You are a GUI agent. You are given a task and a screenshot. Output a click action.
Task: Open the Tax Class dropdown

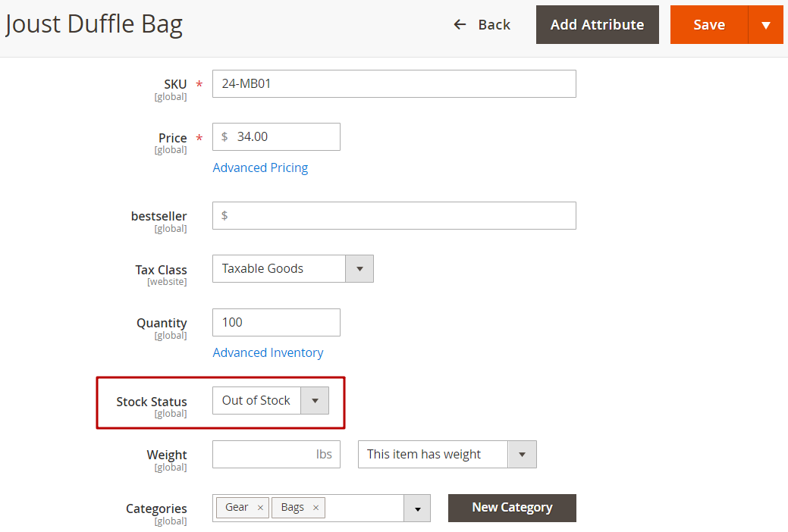click(293, 268)
